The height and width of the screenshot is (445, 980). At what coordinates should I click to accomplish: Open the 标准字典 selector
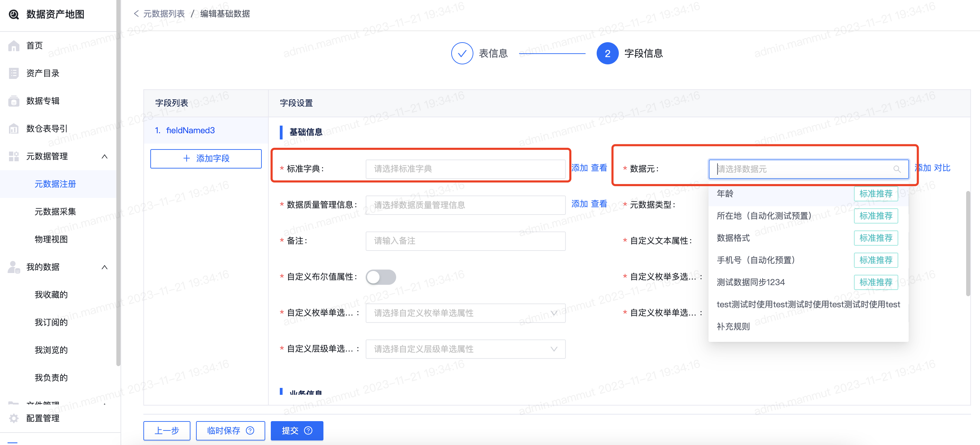click(465, 169)
